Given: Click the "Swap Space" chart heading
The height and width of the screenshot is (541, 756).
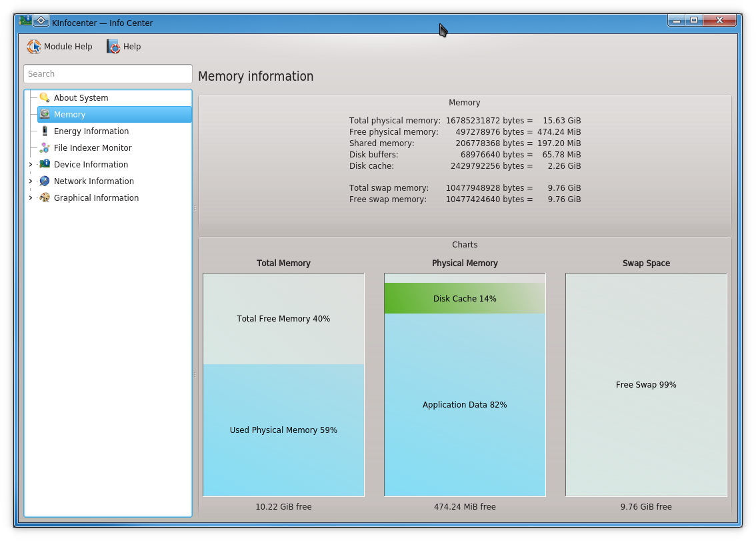Looking at the screenshot, I should (646, 263).
